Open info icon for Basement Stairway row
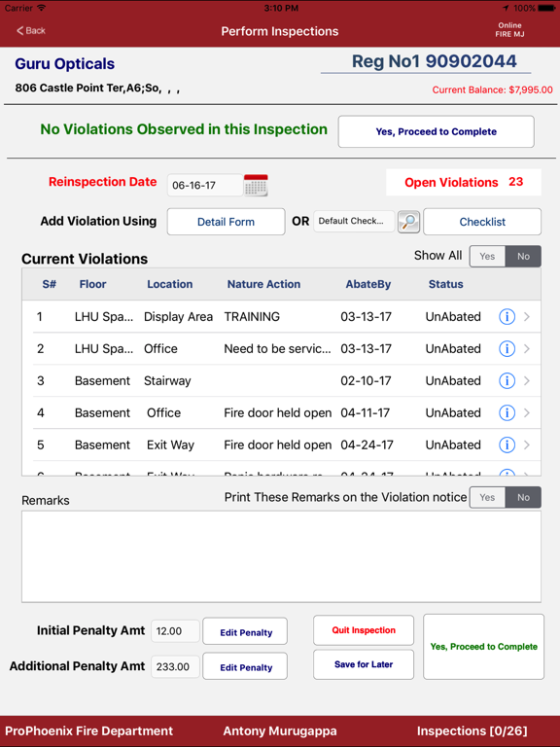560x747 pixels. (x=507, y=380)
